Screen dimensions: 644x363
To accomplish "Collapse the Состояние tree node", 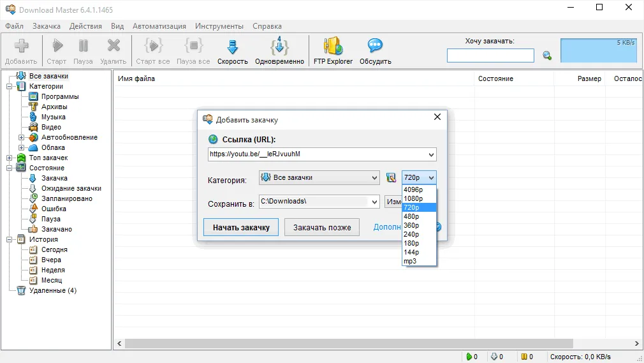I will coord(9,168).
